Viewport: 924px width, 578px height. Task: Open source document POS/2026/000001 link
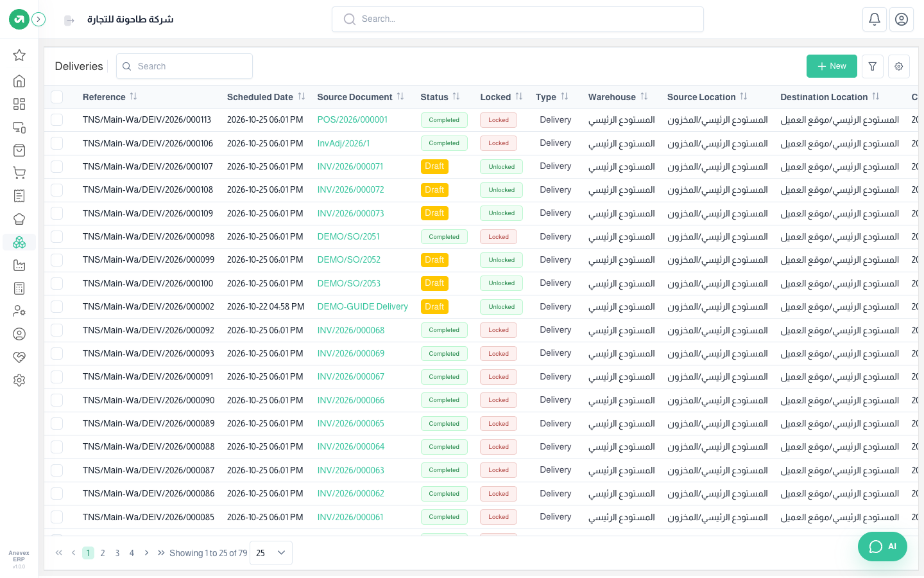[352, 120]
